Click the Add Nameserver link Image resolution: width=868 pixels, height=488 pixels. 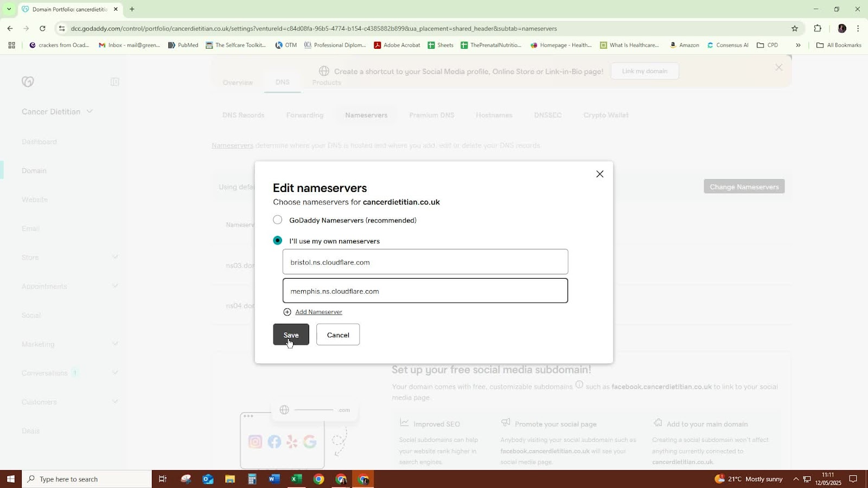click(x=318, y=312)
